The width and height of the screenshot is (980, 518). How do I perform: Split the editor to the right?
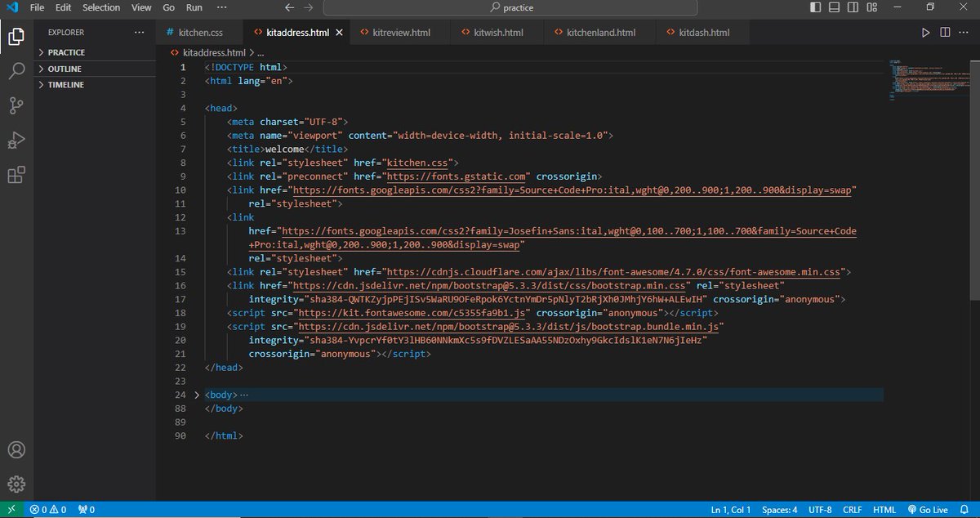944,33
